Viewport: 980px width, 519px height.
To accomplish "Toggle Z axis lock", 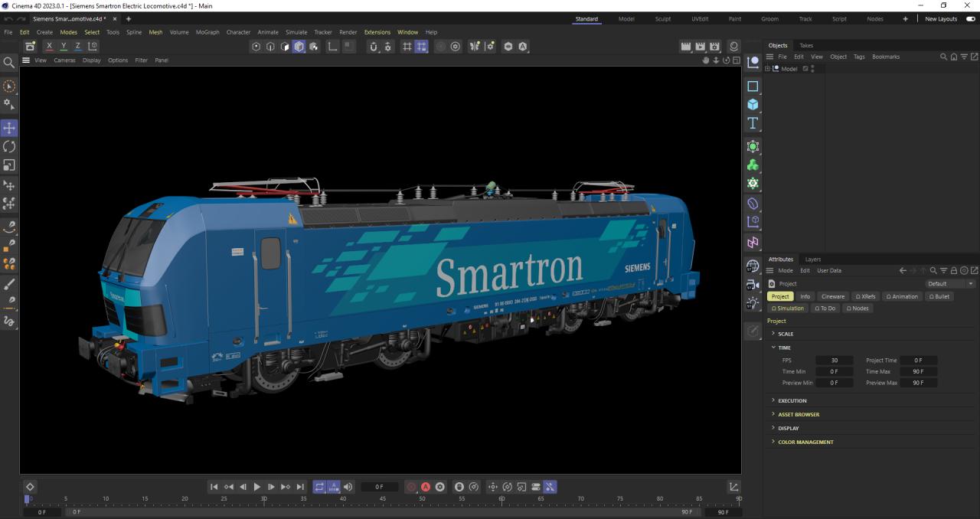I will (77, 47).
